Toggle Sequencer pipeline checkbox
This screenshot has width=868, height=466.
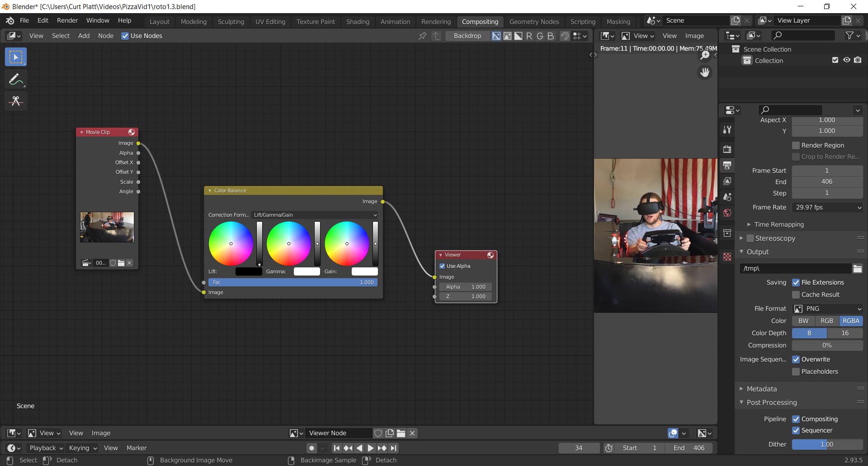[796, 430]
